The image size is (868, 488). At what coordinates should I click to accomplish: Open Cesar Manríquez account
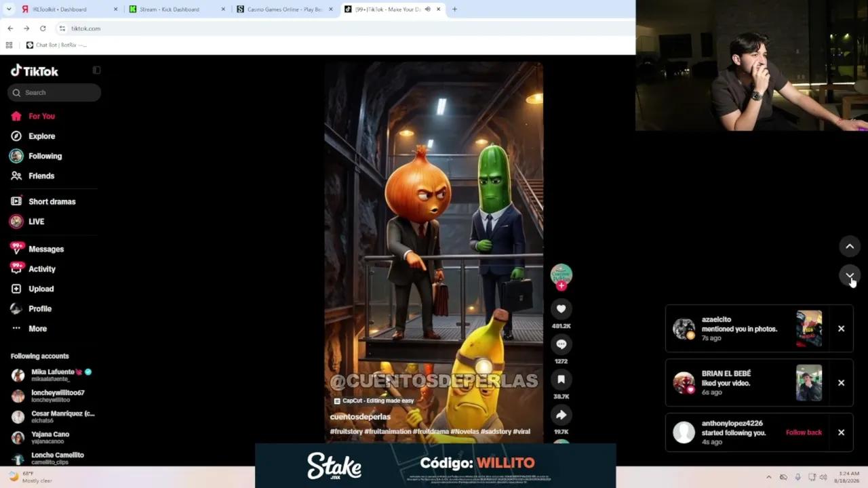[x=53, y=417]
